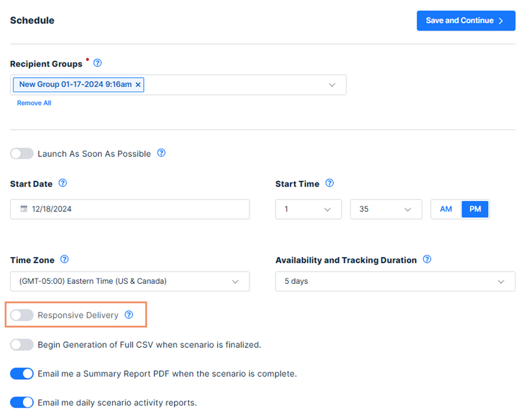522x420 pixels.
Task: Expand the 5 days duration dropdown
Action: pos(395,282)
